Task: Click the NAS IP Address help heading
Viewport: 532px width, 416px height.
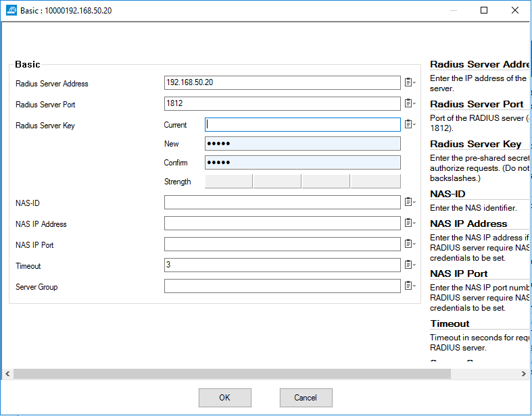Action: pyautogui.click(x=468, y=224)
